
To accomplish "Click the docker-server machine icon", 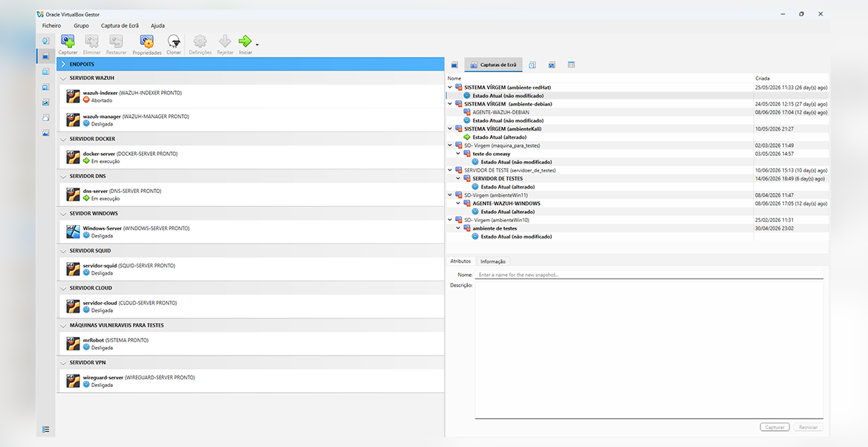I will 74,157.
